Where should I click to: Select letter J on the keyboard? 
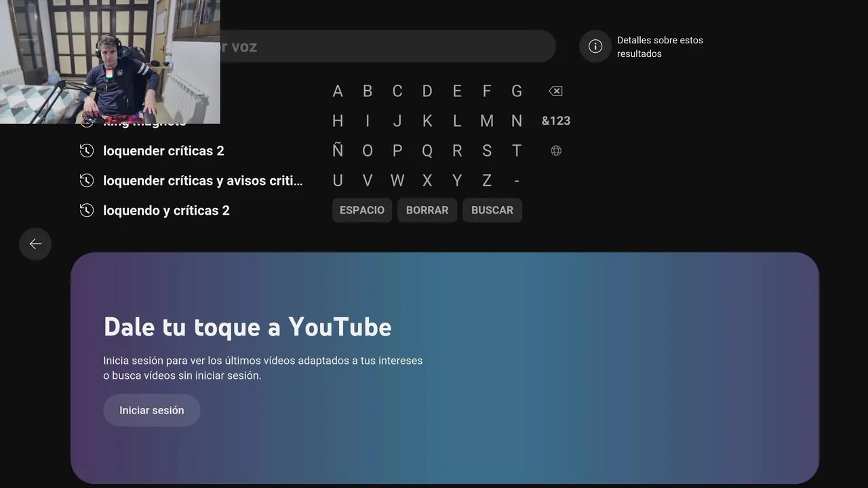coord(397,121)
